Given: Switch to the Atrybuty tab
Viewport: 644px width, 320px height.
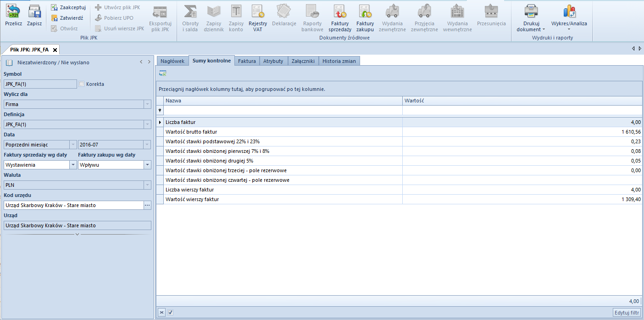Looking at the screenshot, I should (273, 61).
